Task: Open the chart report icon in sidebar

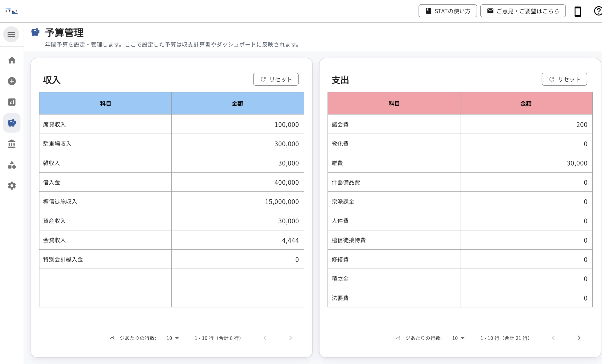Action: tap(12, 102)
